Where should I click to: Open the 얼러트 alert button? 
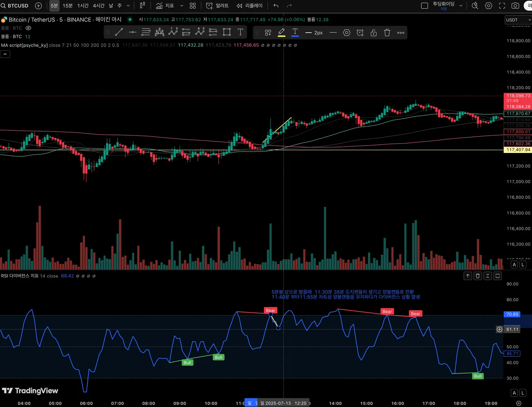point(218,6)
